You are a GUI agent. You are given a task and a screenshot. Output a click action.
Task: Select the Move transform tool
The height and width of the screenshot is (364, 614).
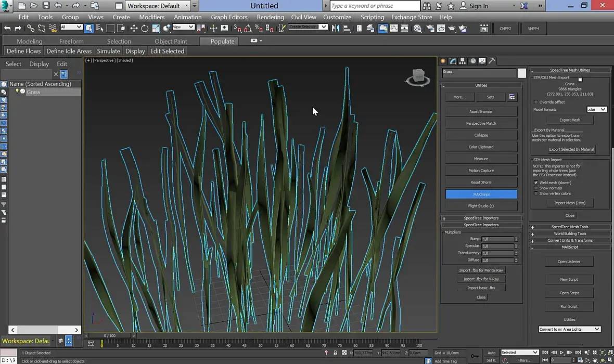pos(134,28)
